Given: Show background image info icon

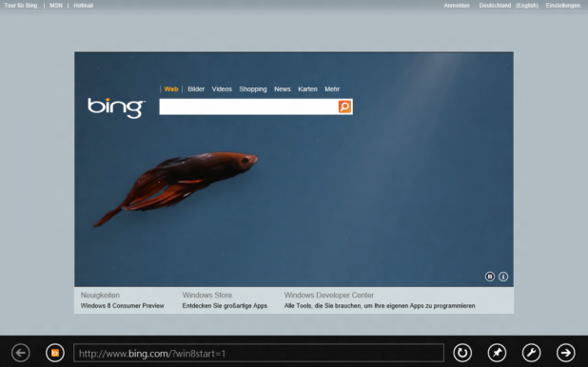Looking at the screenshot, I should (x=503, y=277).
